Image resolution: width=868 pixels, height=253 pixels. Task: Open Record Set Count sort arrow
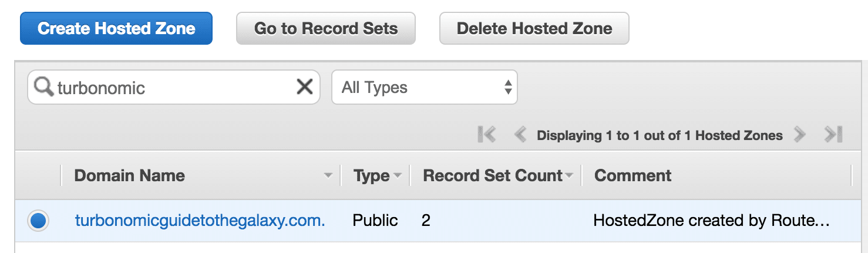(569, 176)
